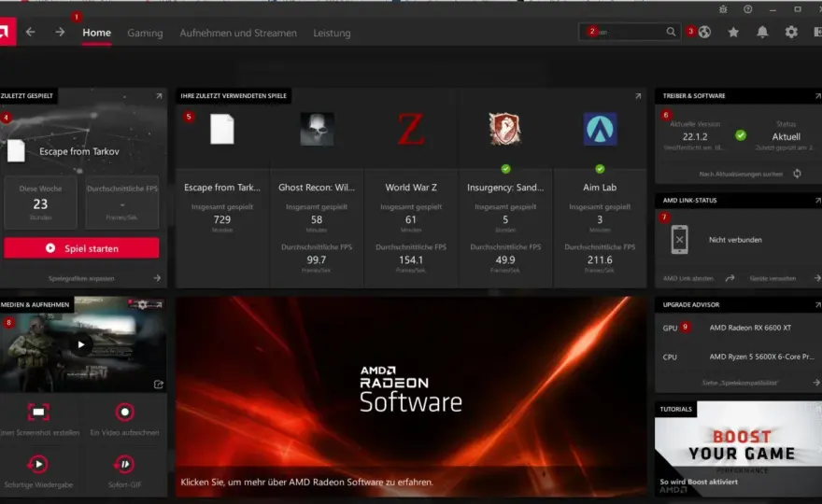822x504 pixels.
Task: Click the screenshot capture icon
Action: (x=38, y=413)
